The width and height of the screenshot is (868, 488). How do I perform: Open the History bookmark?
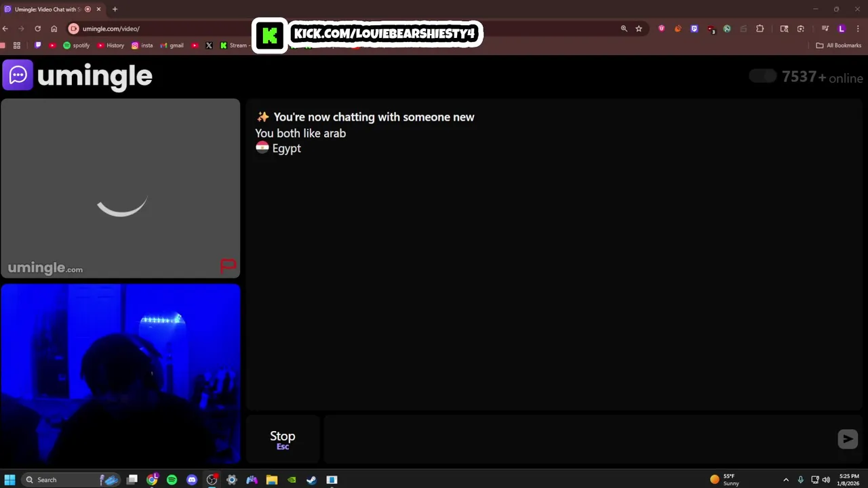pos(111,45)
